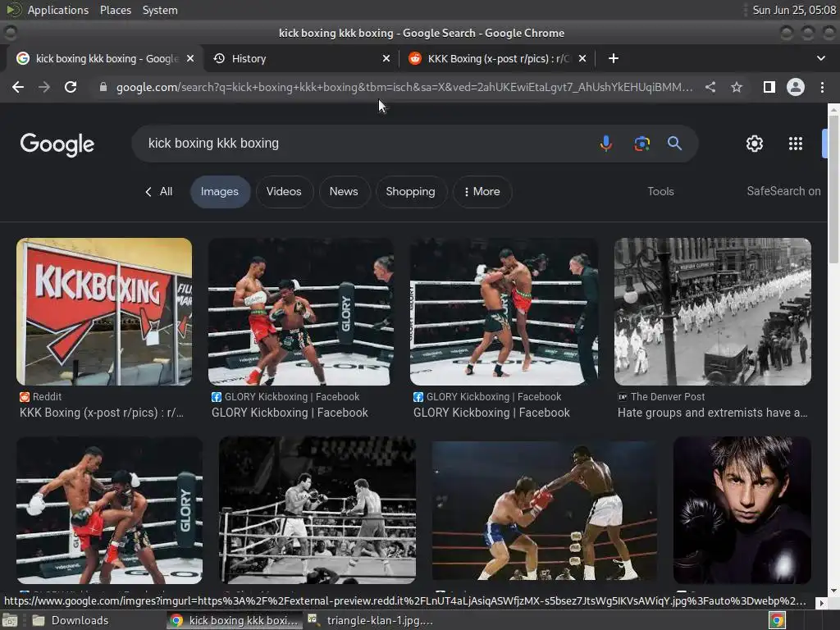
Task: Bookmark this page with the star
Action: coord(737,87)
